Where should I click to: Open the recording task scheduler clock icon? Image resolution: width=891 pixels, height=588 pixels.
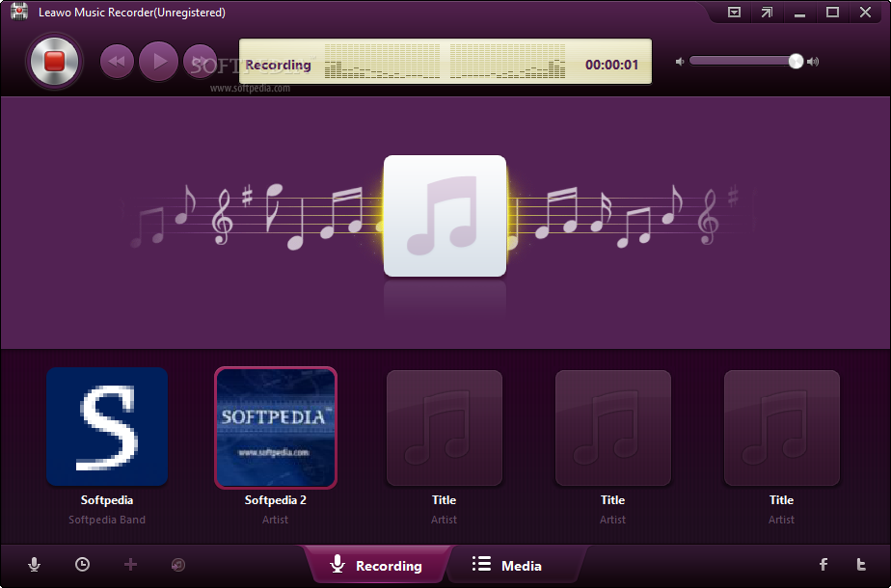point(82,564)
